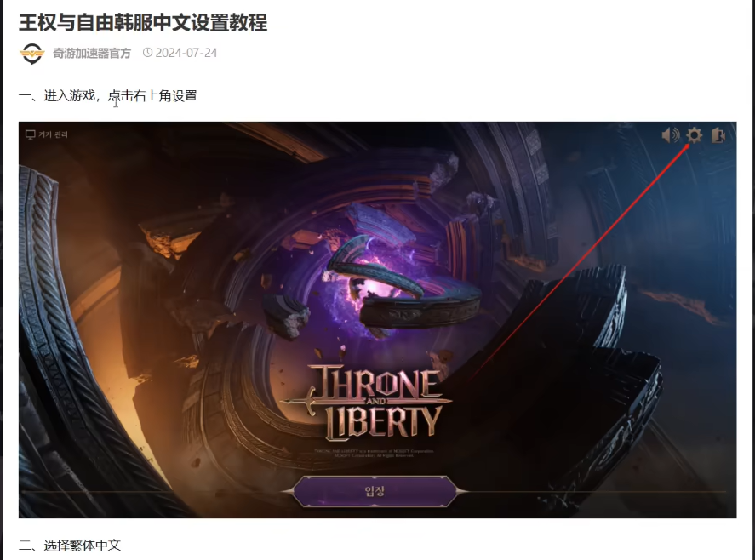Click the 2024-07-24 publish date

pyautogui.click(x=186, y=53)
